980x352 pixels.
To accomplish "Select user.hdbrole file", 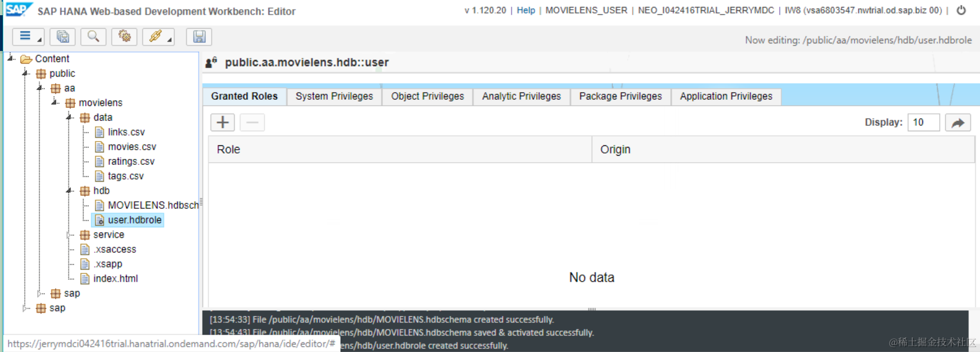I will [x=134, y=220].
